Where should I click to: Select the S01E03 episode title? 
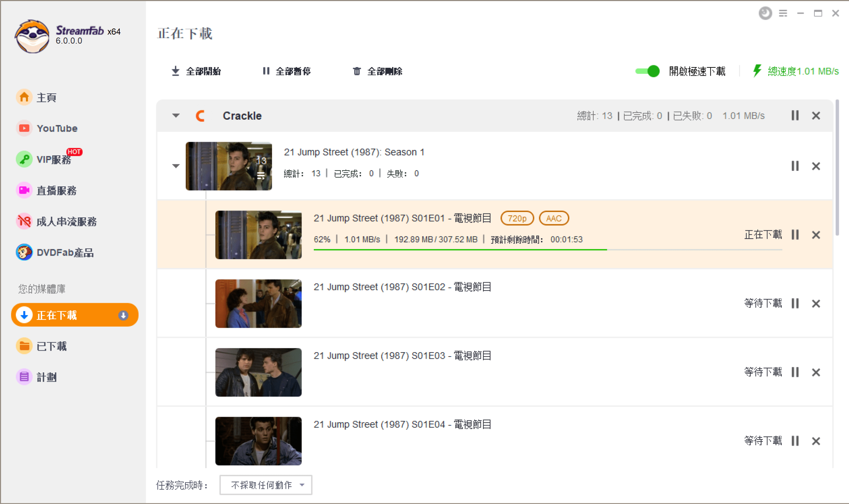tap(402, 356)
